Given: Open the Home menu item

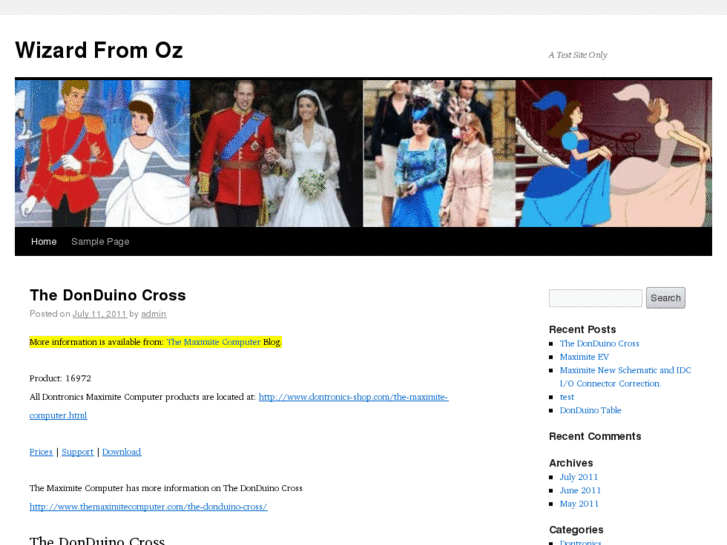Looking at the screenshot, I should [x=44, y=242].
